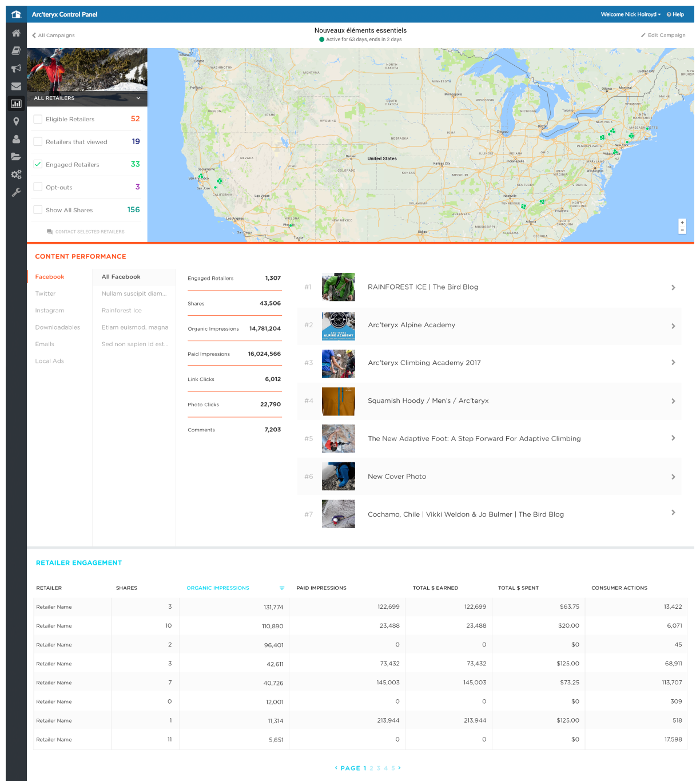Go to page 3 of retailer engagement
Screen dimensions: 700x781
pos(379,768)
